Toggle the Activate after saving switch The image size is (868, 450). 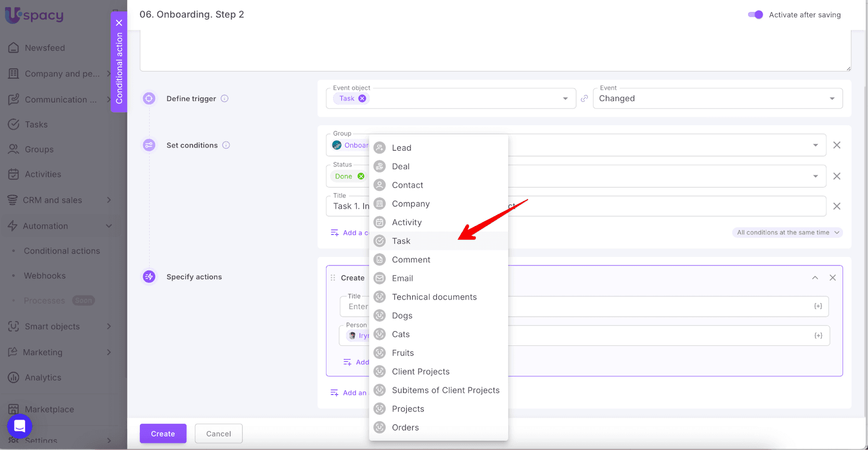click(755, 15)
